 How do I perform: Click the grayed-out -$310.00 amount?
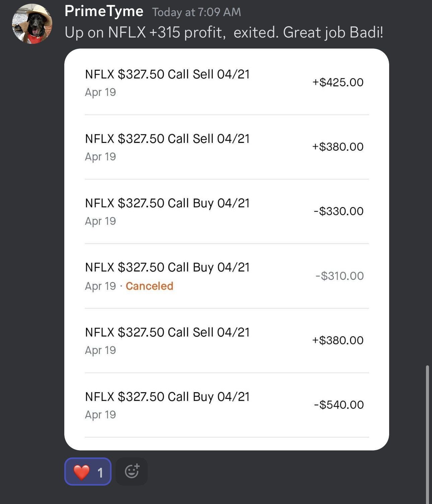point(339,276)
